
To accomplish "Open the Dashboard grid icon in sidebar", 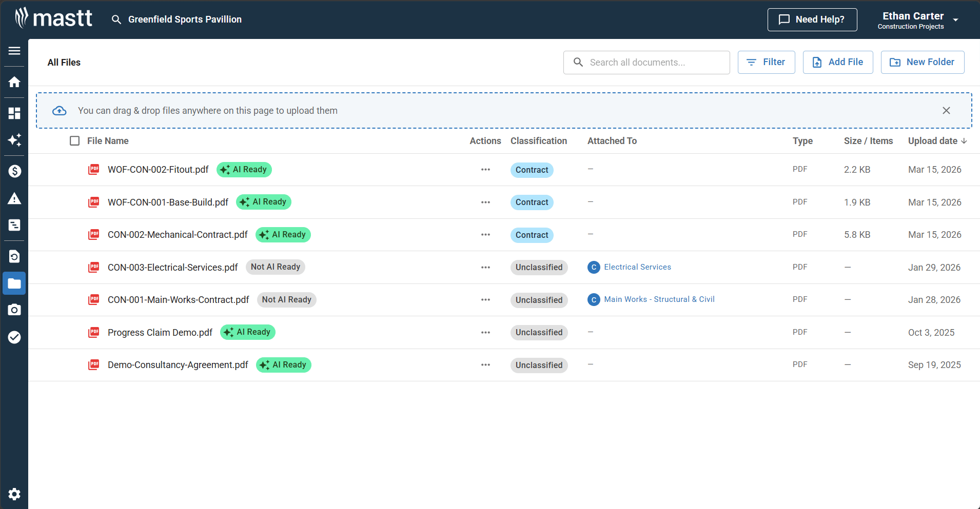I will tap(14, 113).
